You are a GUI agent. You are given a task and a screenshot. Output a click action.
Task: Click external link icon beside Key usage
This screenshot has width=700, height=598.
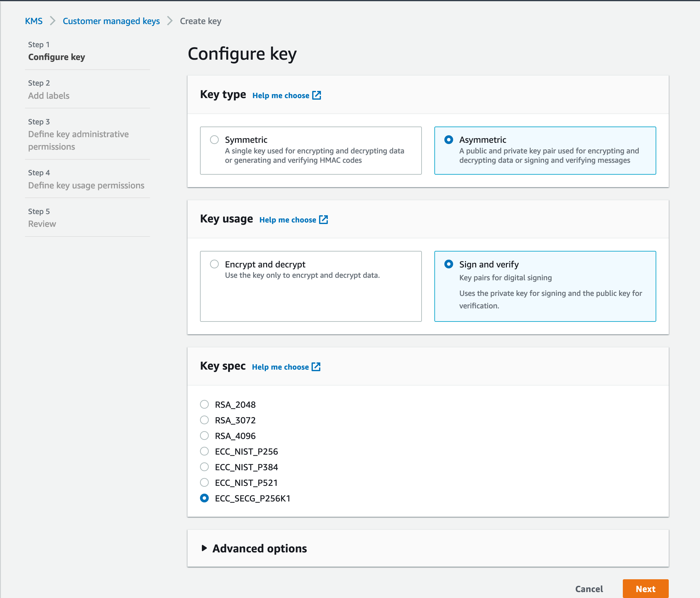point(323,220)
